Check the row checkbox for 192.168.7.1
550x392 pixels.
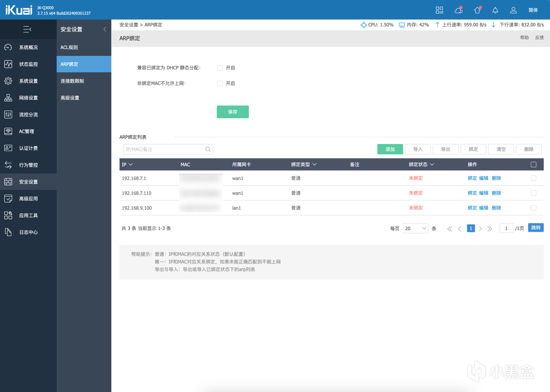[x=534, y=178]
